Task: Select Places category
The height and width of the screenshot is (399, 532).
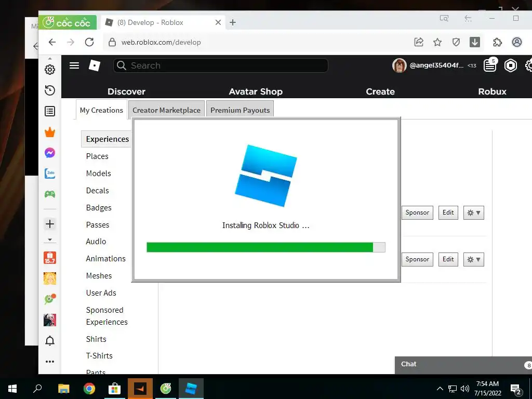Action: point(97,156)
